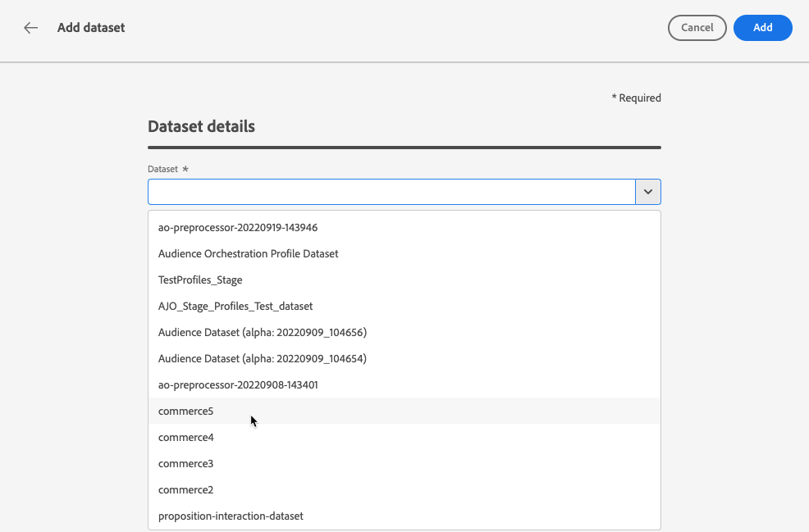This screenshot has height=532, width=809.
Task: Click the Add dataset page title
Action: [91, 28]
